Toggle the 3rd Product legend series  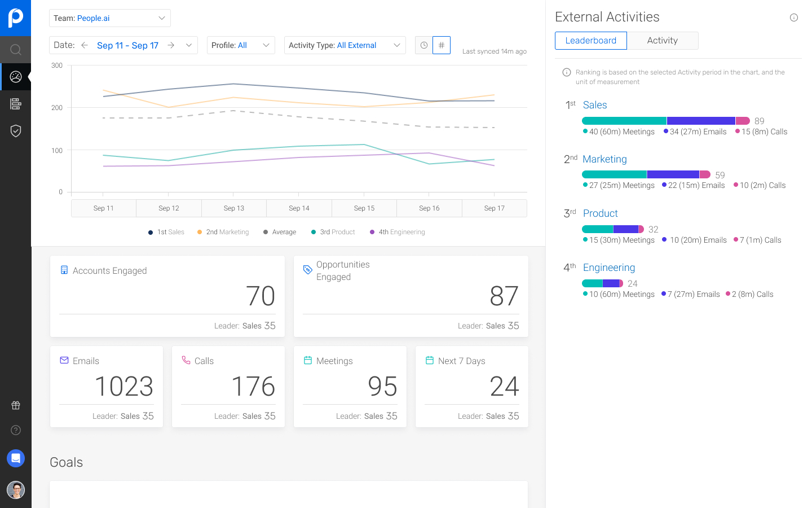(333, 232)
